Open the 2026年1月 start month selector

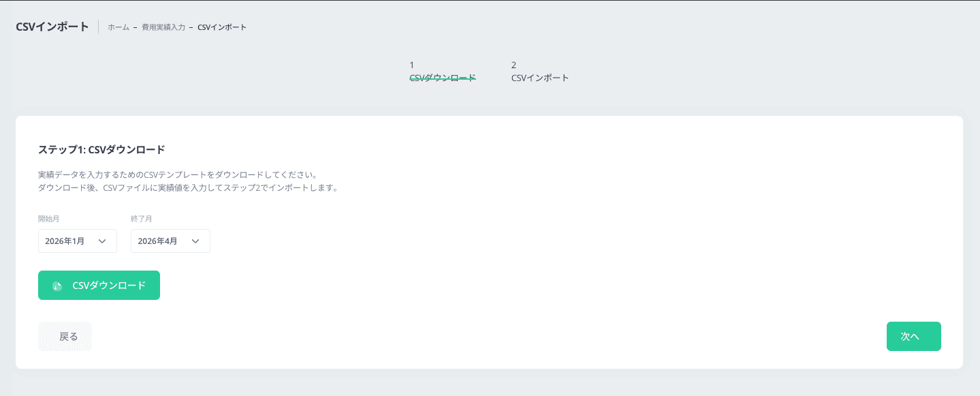pyautogui.click(x=77, y=241)
